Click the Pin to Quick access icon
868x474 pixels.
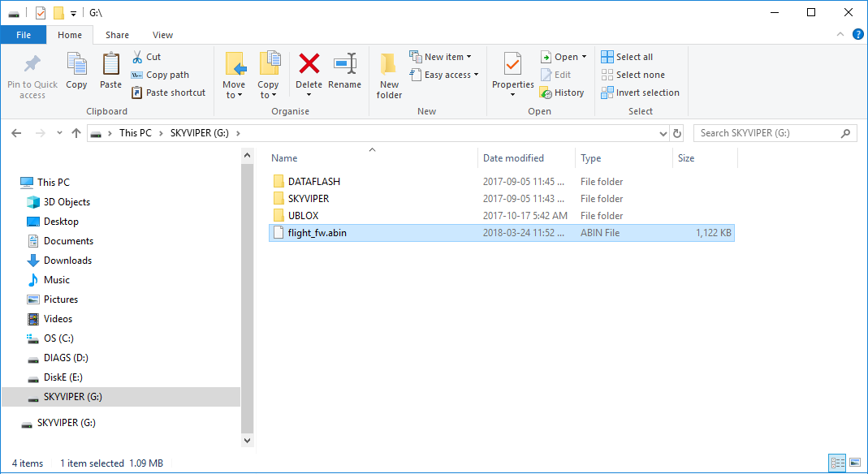tap(32, 65)
